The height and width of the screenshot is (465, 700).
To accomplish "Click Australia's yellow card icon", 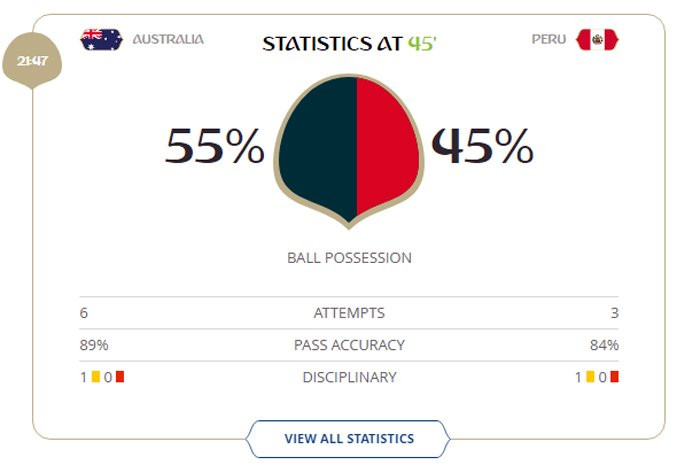I will pos(95,377).
